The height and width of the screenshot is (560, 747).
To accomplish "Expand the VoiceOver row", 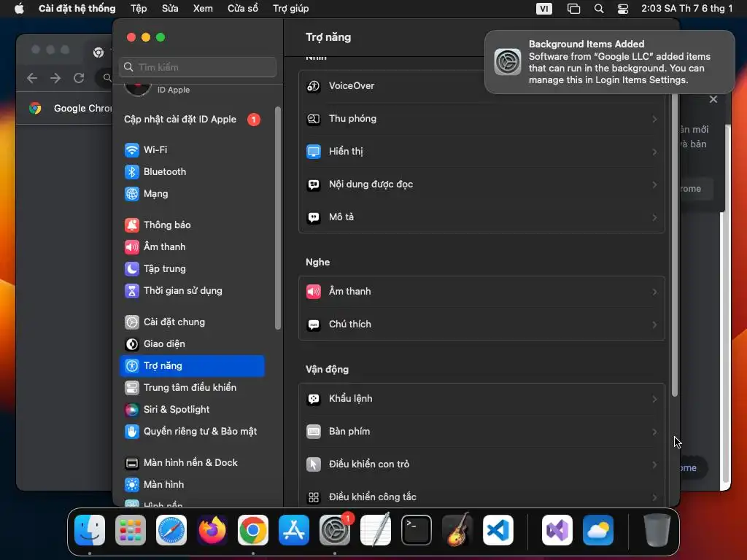I will 481,86.
